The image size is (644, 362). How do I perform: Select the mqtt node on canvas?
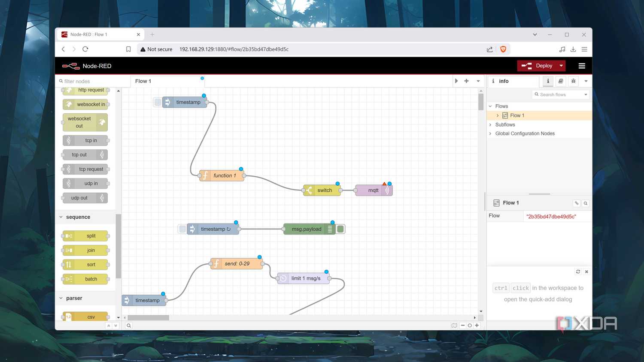coord(374,190)
